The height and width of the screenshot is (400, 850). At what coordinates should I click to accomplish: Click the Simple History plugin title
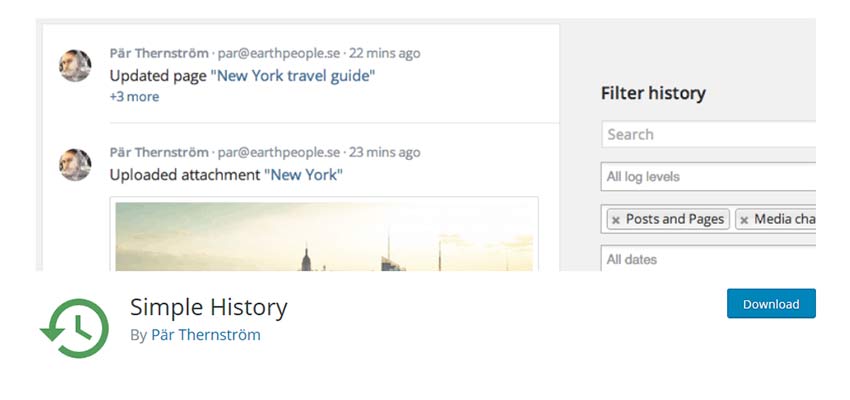click(208, 306)
